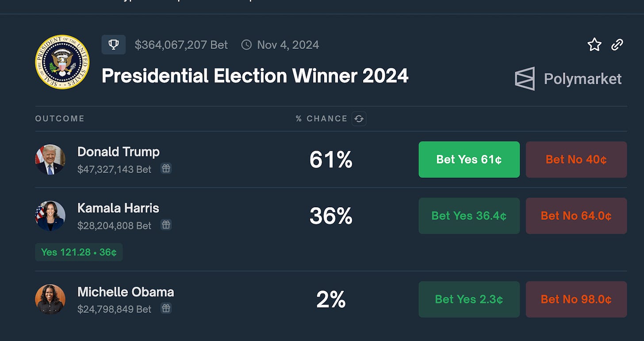Open the Presidential Election Winner 2024 title
The width and height of the screenshot is (644, 341).
(x=255, y=76)
